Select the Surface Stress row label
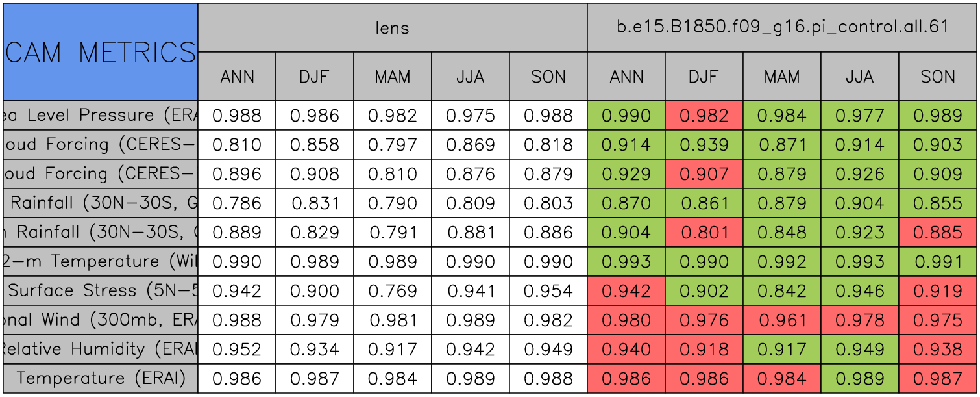Viewport: 980px width, 397px height. point(101,291)
